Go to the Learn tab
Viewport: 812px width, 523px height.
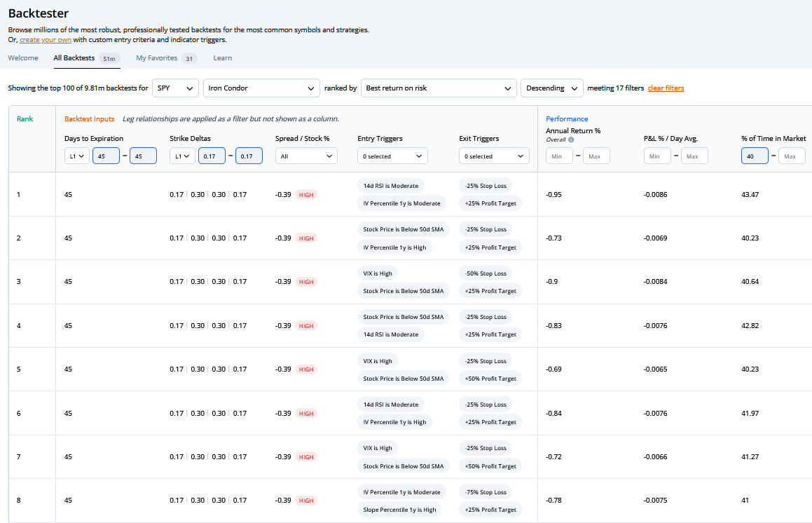(x=223, y=58)
